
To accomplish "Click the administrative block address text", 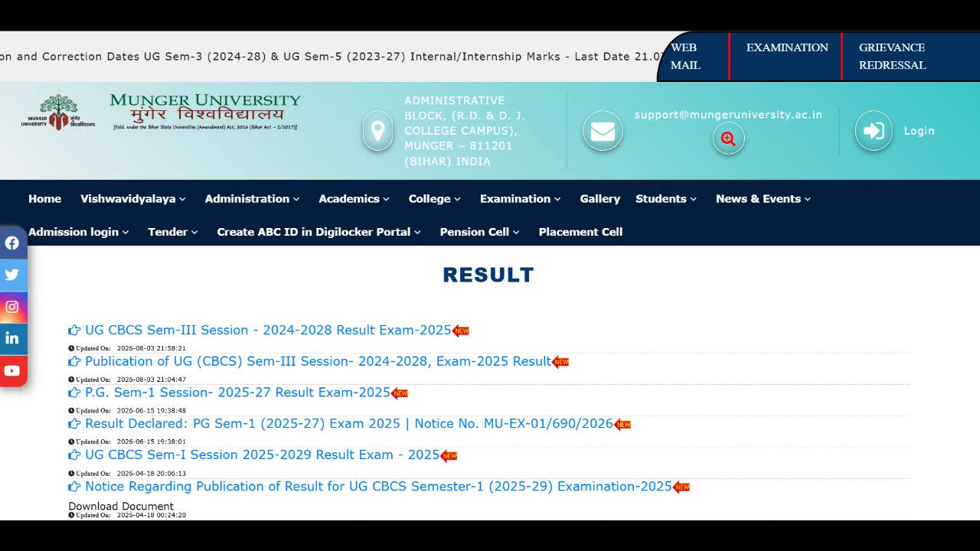I will pos(465,131).
